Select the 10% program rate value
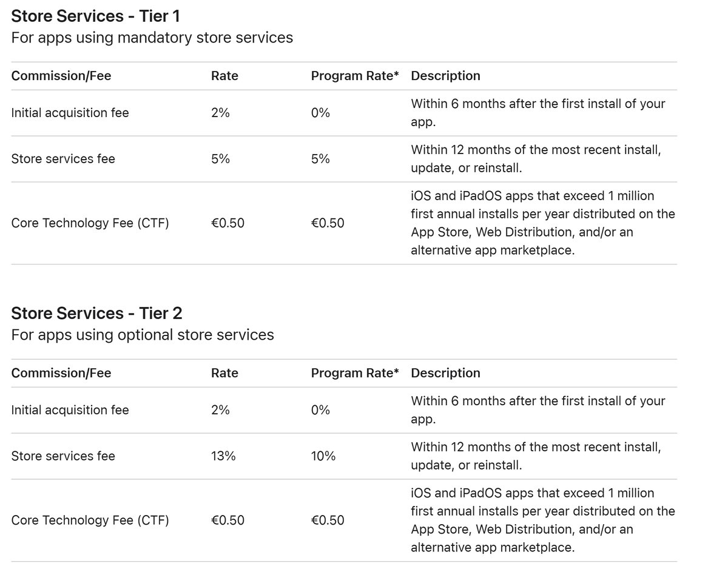The height and width of the screenshot is (572, 728). tap(323, 456)
